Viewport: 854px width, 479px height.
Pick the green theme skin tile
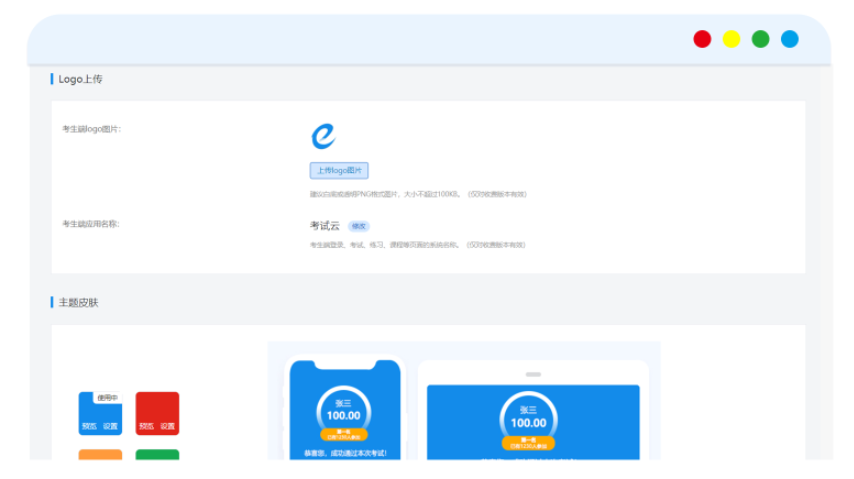[x=157, y=454]
